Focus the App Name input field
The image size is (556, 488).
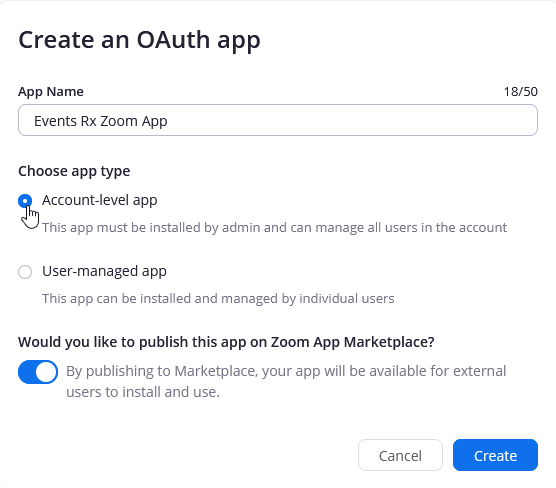(x=278, y=120)
